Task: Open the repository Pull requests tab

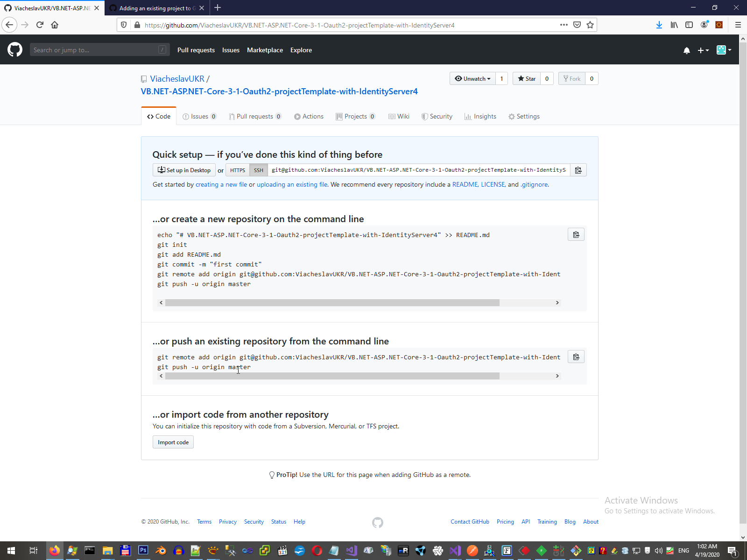Action: pyautogui.click(x=255, y=117)
